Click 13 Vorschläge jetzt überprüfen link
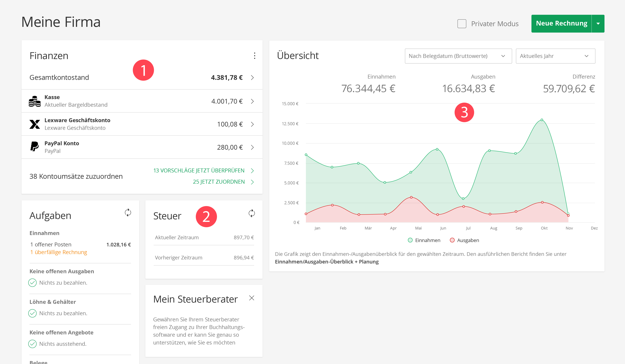The width and height of the screenshot is (625, 364). pyautogui.click(x=199, y=170)
